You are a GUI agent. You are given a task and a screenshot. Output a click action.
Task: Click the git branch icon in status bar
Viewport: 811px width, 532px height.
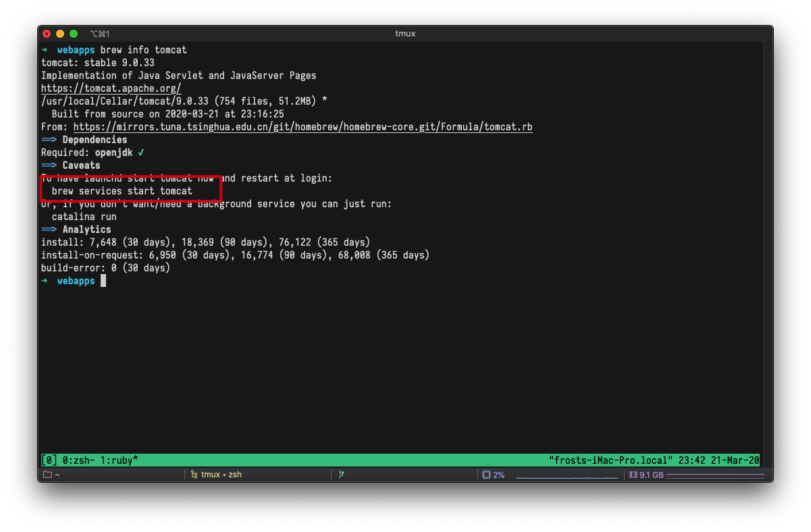341,475
